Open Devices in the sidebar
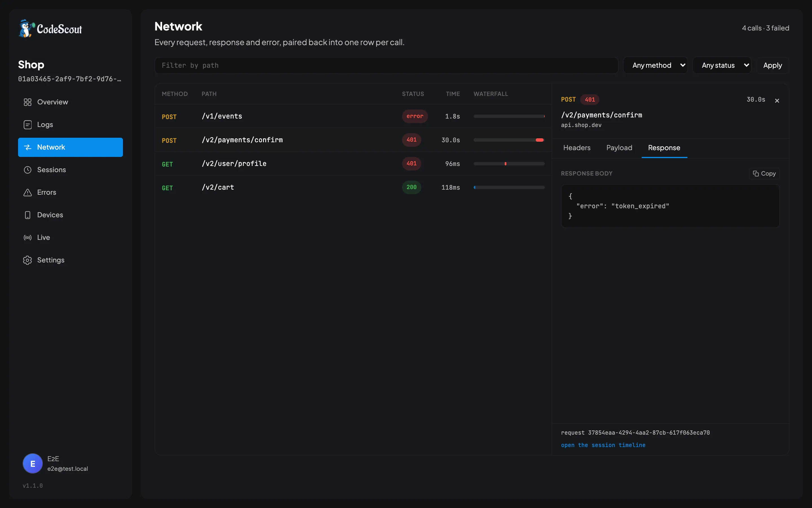 [70, 215]
